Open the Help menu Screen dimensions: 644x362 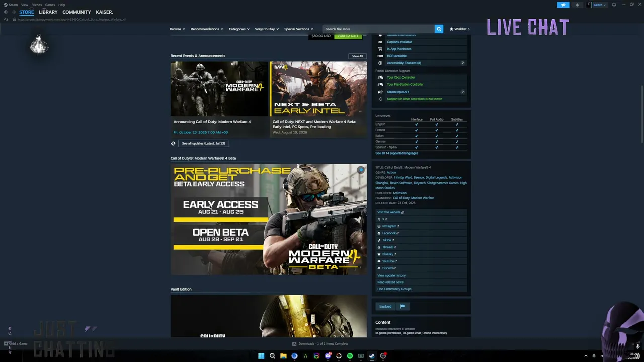tap(61, 5)
